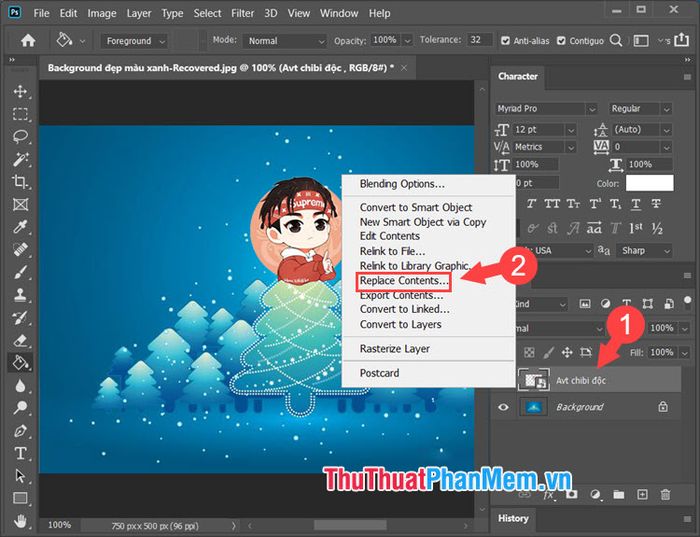Open the Mode Normal dropdown

point(284,41)
